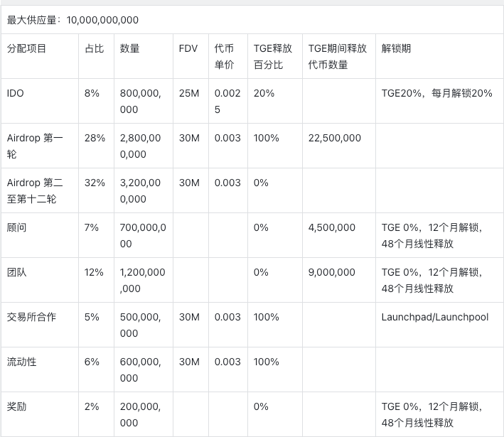This screenshot has height=437, width=504.
Task: Select the 25M FDV cell
Action: 189,93
